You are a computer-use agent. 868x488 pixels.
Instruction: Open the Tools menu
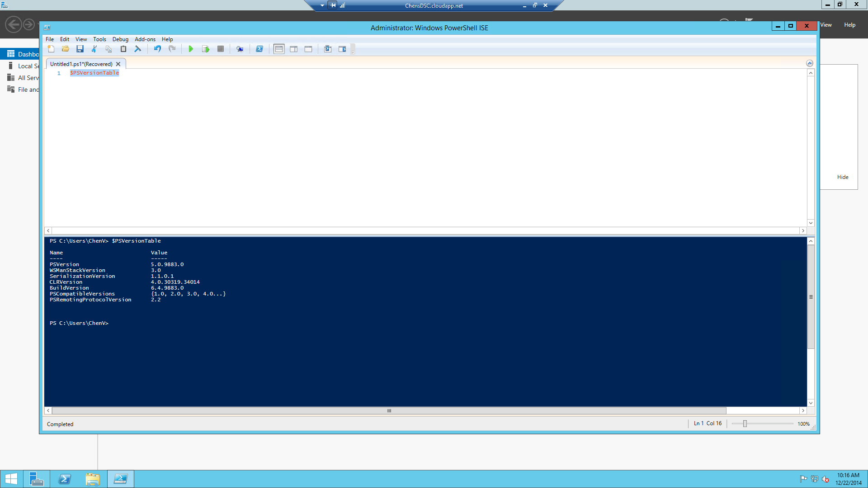click(99, 39)
